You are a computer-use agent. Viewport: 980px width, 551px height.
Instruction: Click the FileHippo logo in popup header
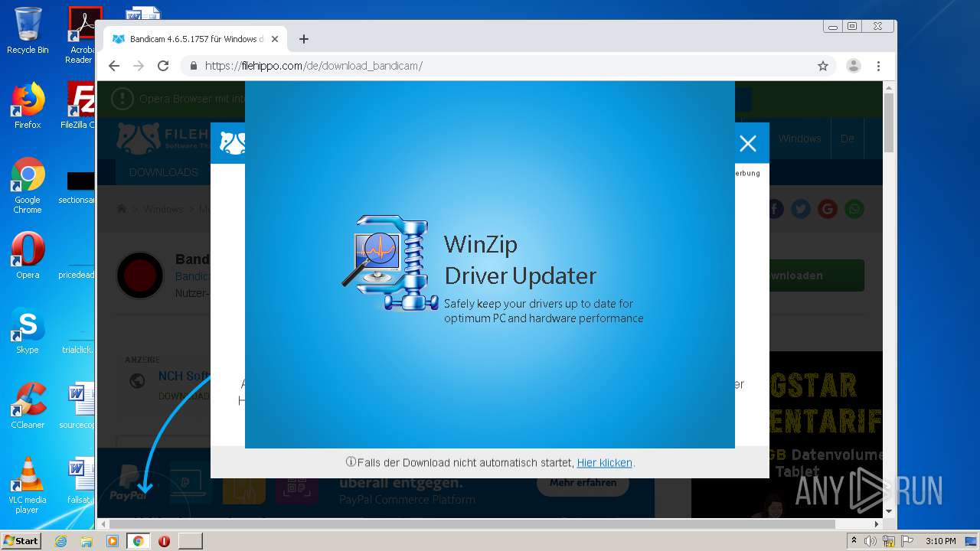click(x=232, y=143)
